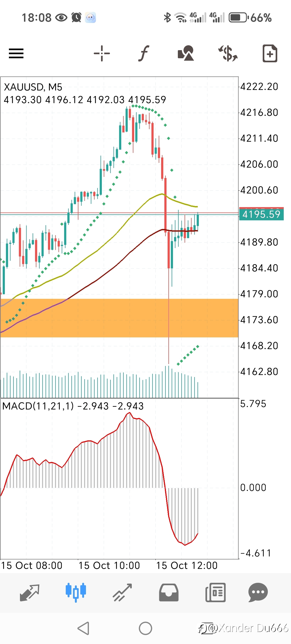Open the hamburger side menu
Image resolution: width=291 pixels, height=644 pixels.
16,53
